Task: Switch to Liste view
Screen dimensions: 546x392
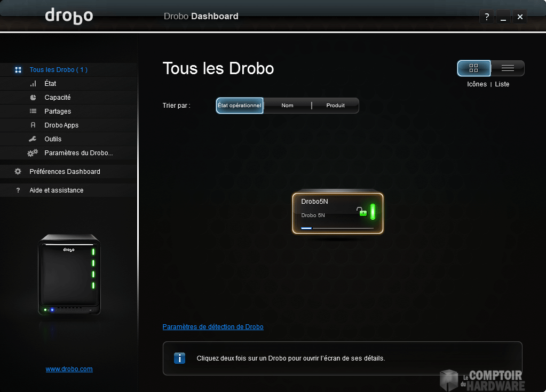Action: pos(508,68)
